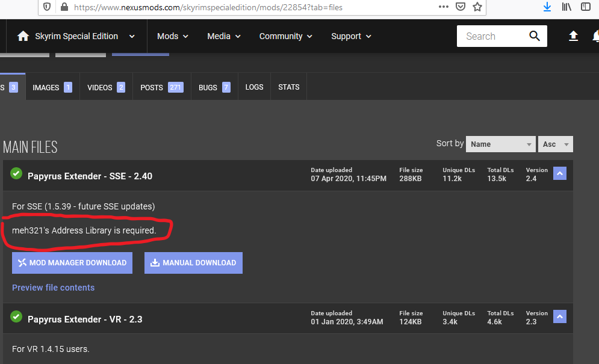Select the text 'For VR 1.4.15 users.'
Image resolution: width=599 pixels, height=364 pixels.
(51, 349)
